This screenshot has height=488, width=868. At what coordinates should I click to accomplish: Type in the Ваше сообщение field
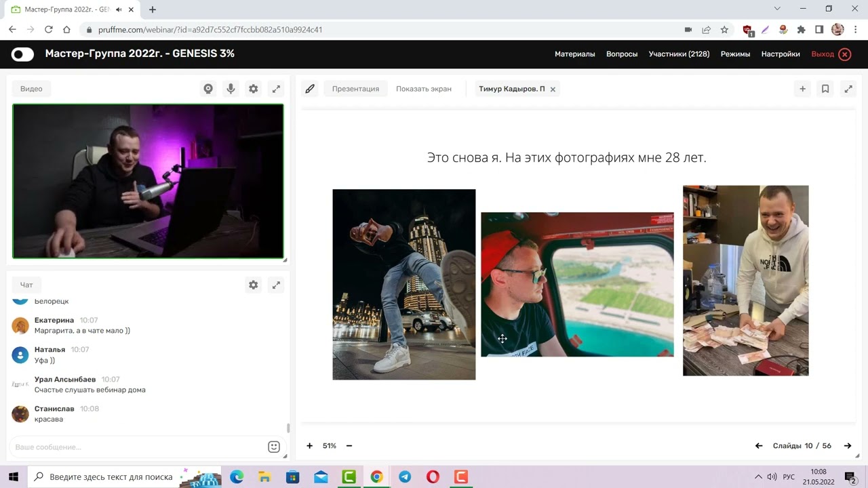(x=136, y=447)
